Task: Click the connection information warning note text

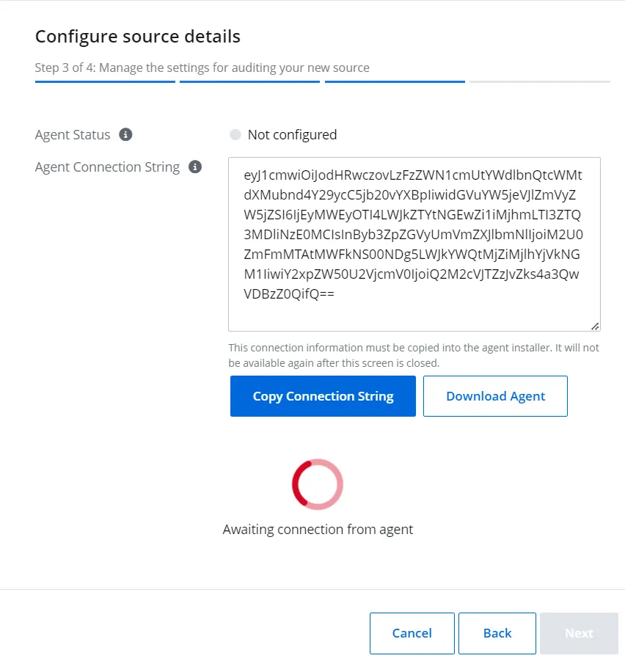Action: 414,355
